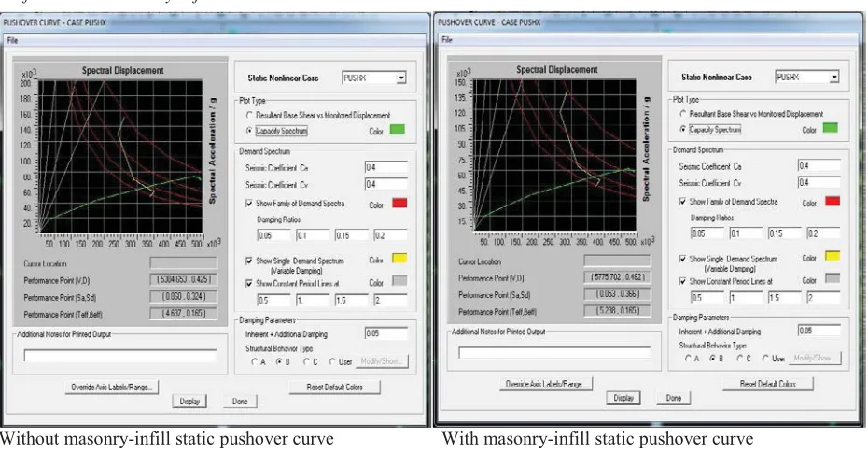Click green plot color swatch in left window
The height and width of the screenshot is (452, 868).
point(398,130)
